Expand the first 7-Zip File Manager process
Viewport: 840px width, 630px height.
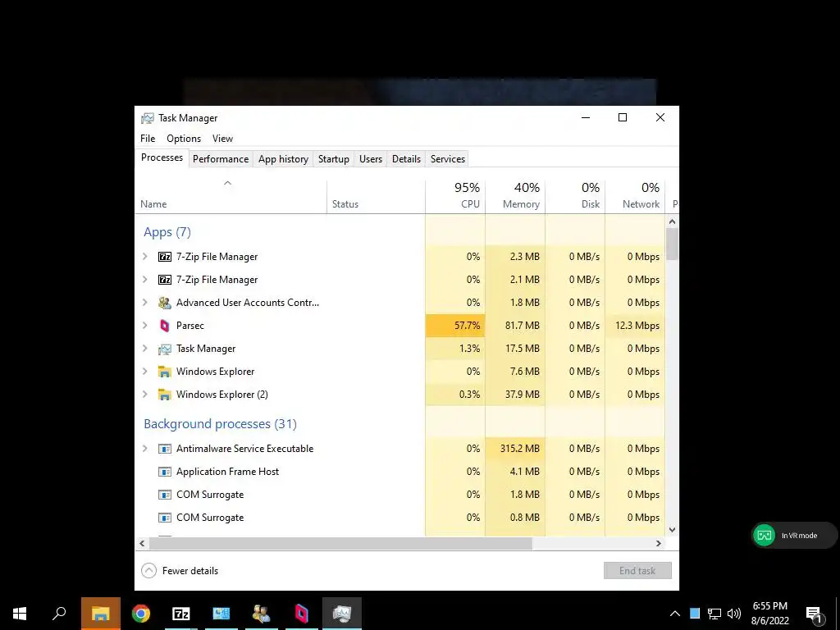(x=144, y=257)
